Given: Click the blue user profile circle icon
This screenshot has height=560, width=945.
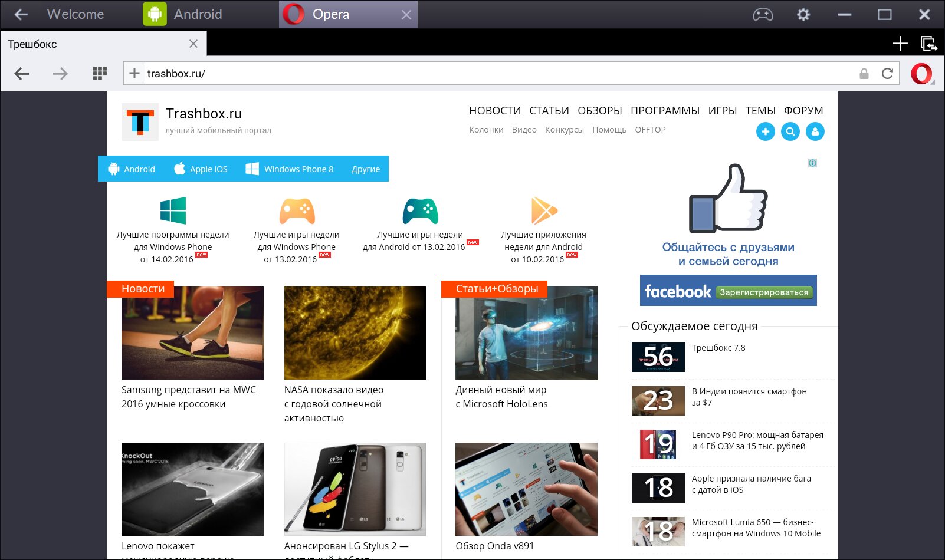Looking at the screenshot, I should [x=815, y=131].
